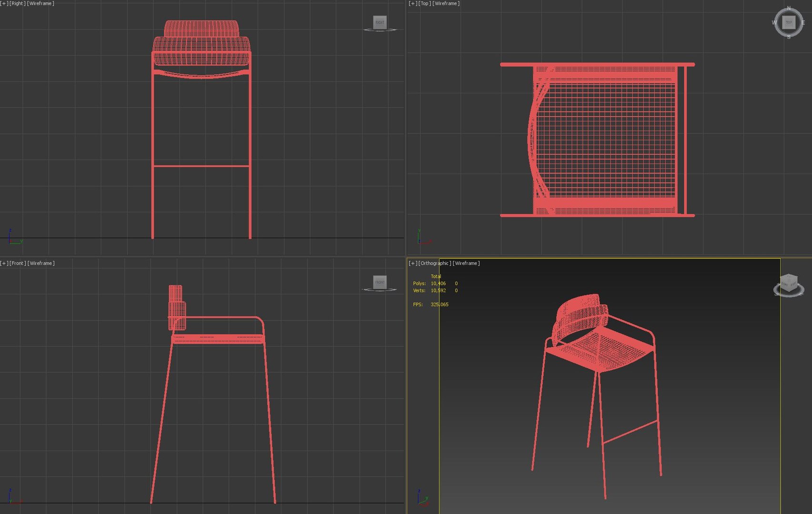
Task: Click the Verts count value 10,592
Action: click(x=438, y=290)
